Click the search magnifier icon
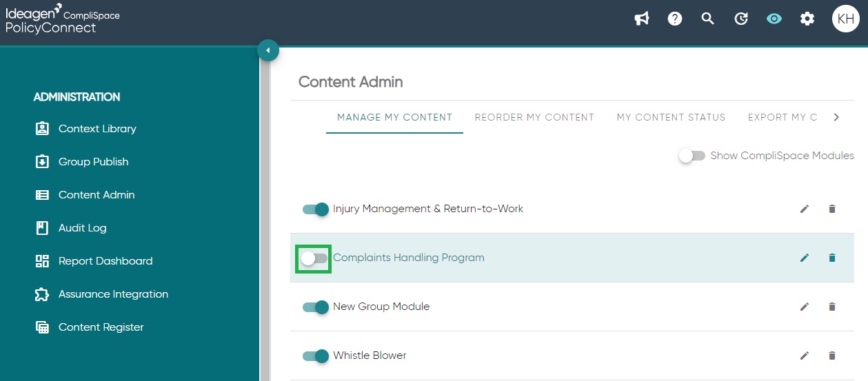This screenshot has height=381, width=868. point(708,19)
